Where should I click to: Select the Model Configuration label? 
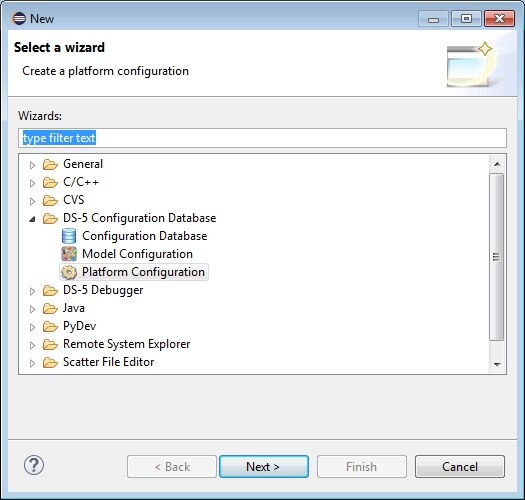tap(137, 254)
